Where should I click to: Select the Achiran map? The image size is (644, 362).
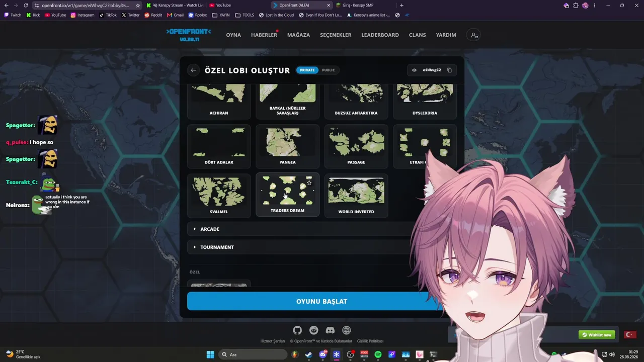pos(219,102)
